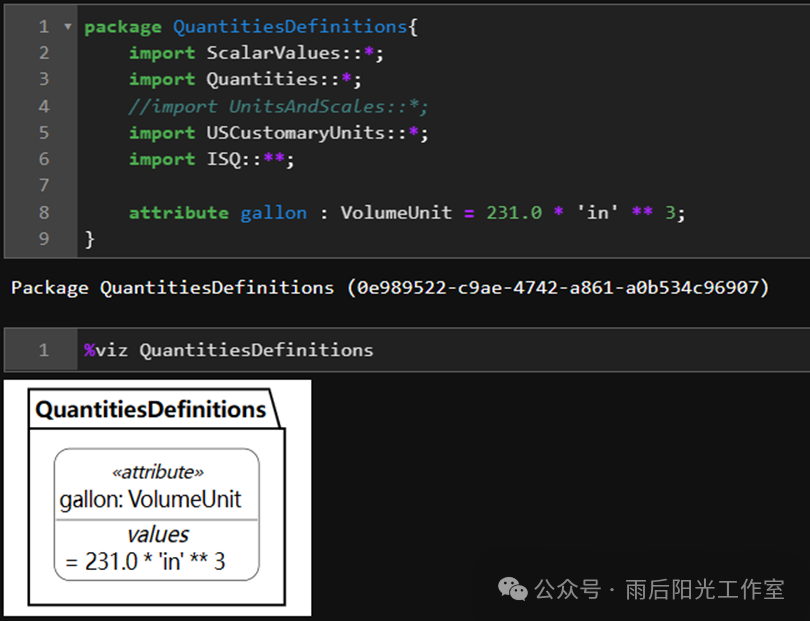Screen dimensions: 810x621
Task: Click the gallon attribute name in code
Action: pyautogui.click(x=273, y=213)
